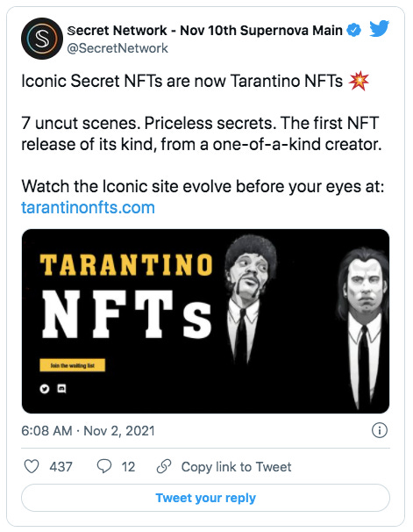Click the chain link icon

pyautogui.click(x=164, y=466)
